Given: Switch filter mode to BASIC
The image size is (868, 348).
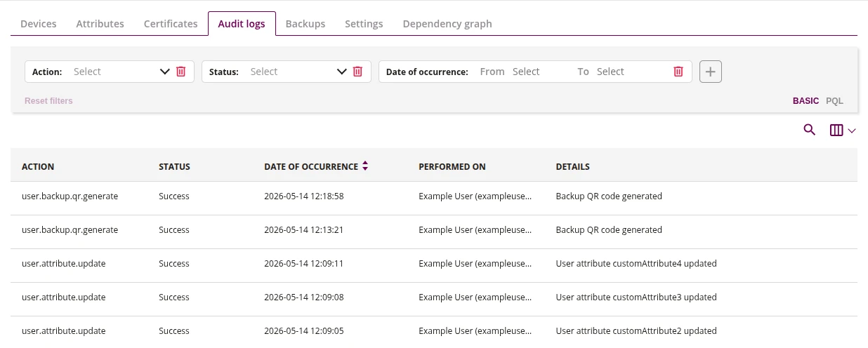Looking at the screenshot, I should tap(805, 101).
